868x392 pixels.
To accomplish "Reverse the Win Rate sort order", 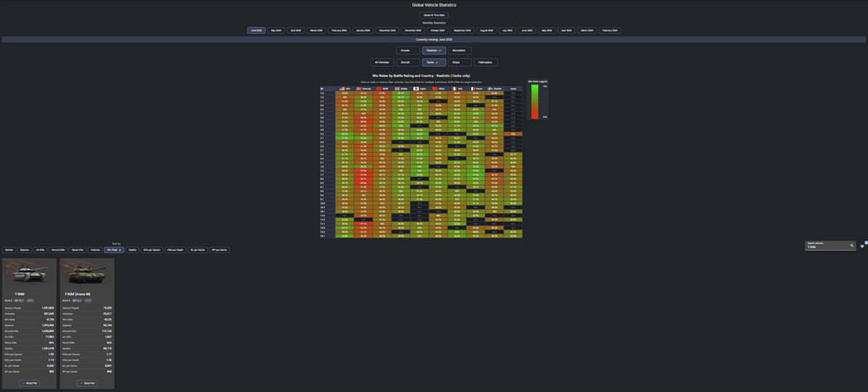I will tap(114, 250).
